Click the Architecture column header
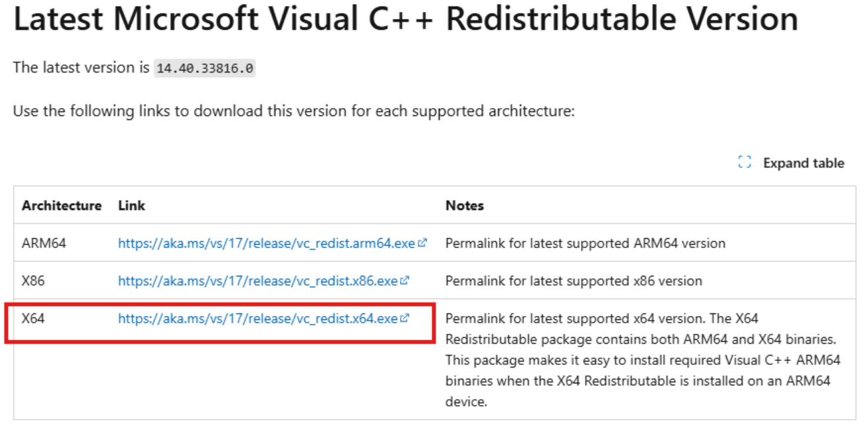 pyautogui.click(x=61, y=205)
